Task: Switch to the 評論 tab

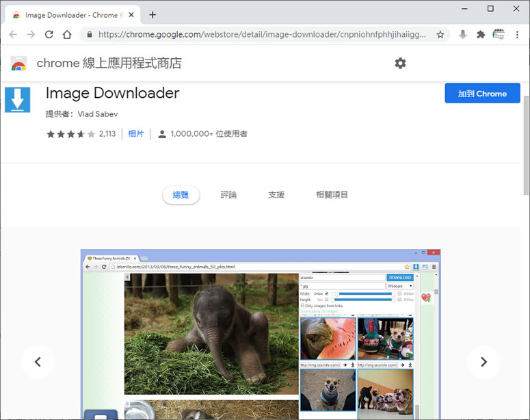Action: pyautogui.click(x=228, y=195)
